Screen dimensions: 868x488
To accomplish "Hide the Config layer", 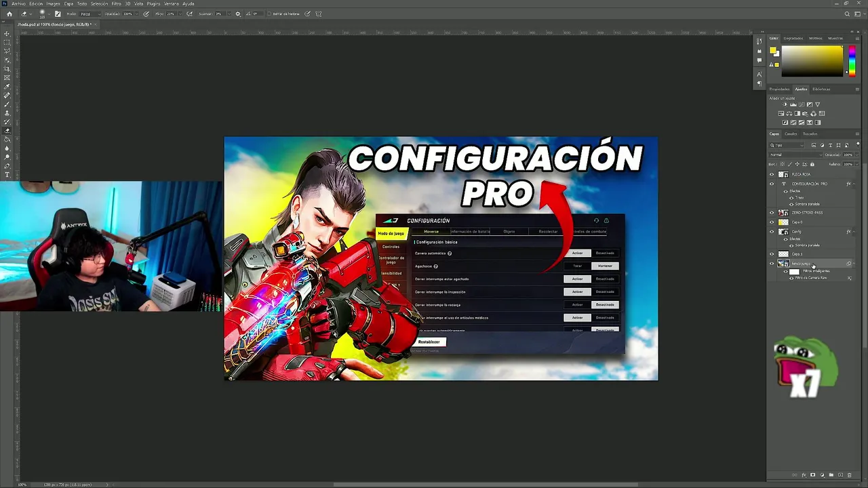I will tap(772, 232).
